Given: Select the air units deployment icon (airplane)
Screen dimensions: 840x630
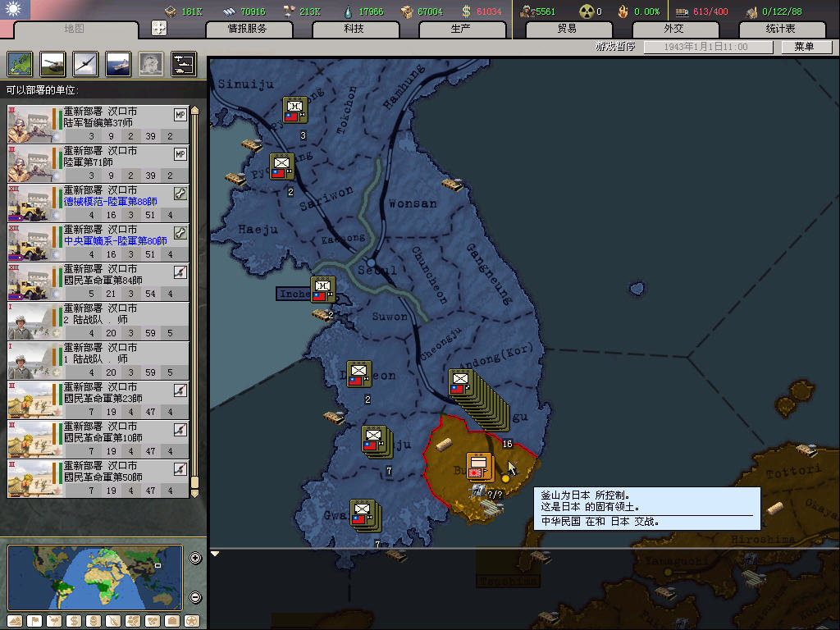Looking at the screenshot, I should click(84, 64).
